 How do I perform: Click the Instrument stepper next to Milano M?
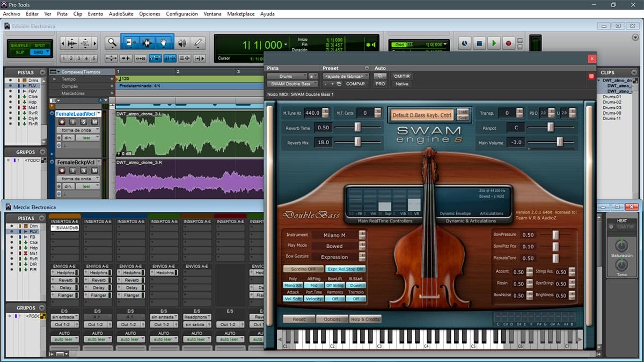point(362,234)
